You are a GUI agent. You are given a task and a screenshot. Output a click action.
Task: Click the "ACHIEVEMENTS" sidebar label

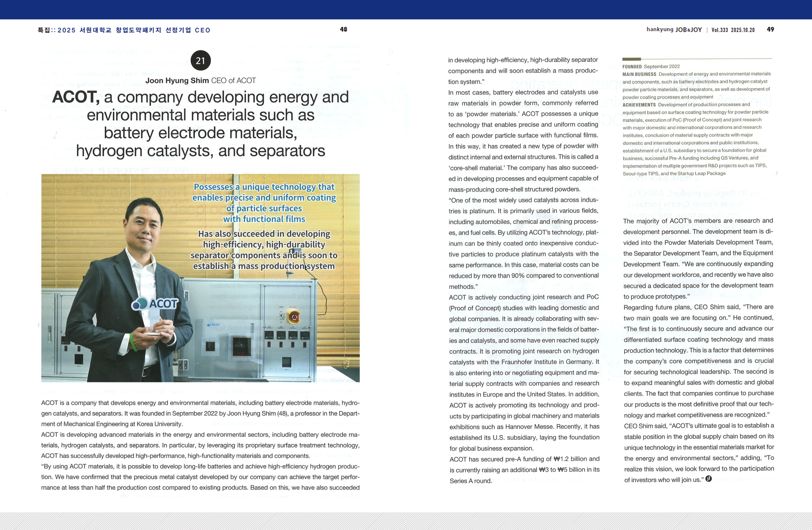click(x=639, y=105)
